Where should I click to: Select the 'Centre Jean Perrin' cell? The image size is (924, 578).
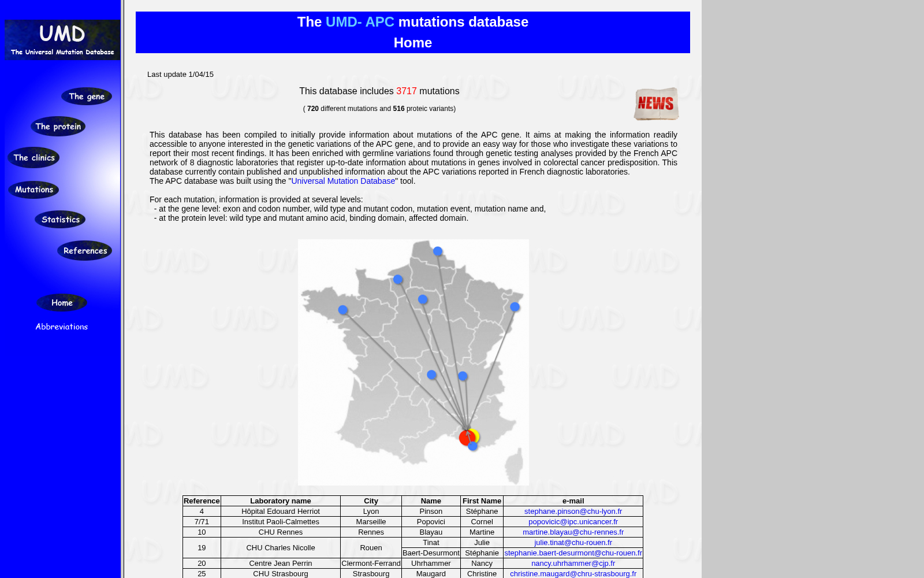[281, 564]
